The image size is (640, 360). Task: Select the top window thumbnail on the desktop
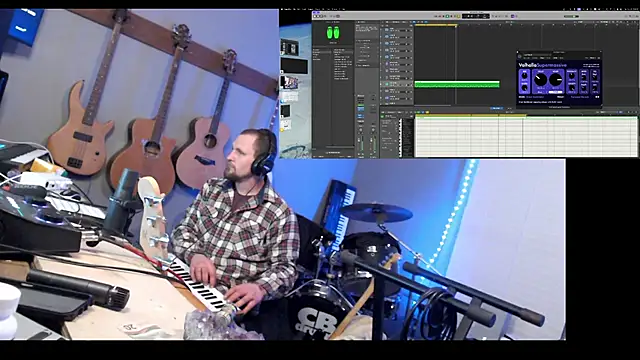(289, 48)
